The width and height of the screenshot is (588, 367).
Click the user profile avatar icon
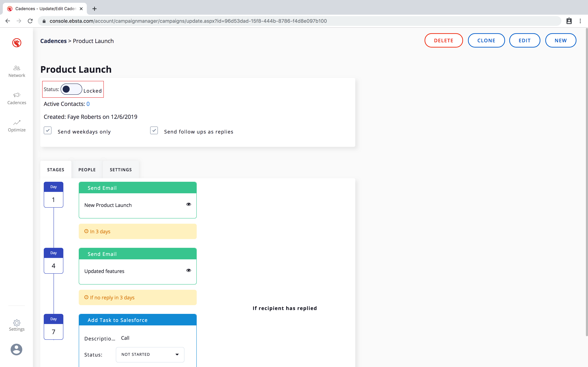click(16, 350)
